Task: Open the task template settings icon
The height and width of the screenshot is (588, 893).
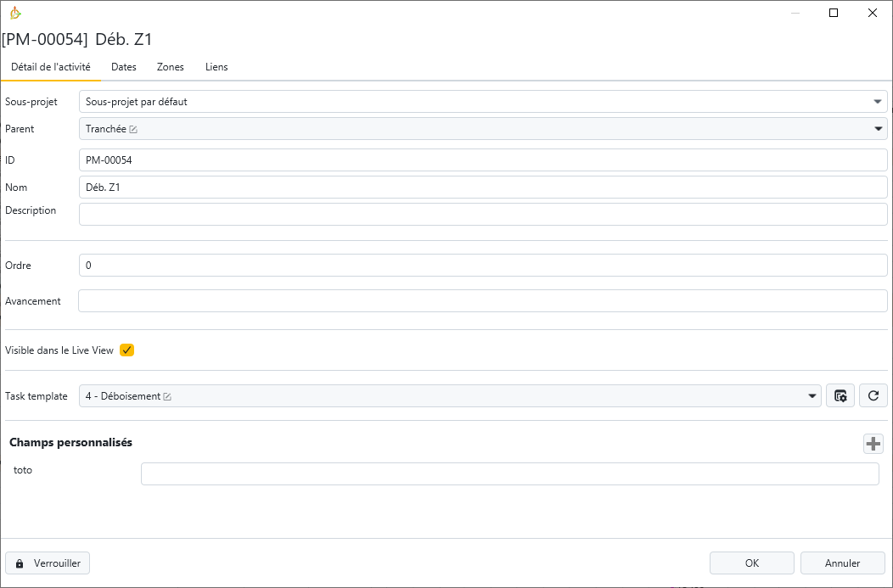Action: pos(840,396)
